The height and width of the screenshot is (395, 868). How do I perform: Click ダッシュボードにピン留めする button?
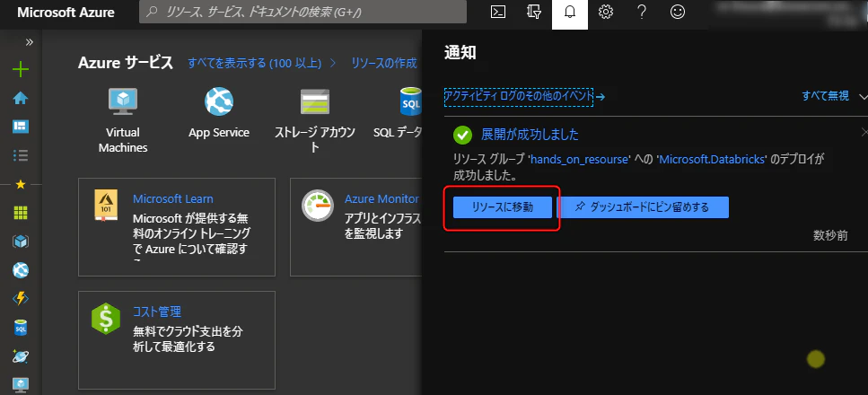tap(643, 207)
